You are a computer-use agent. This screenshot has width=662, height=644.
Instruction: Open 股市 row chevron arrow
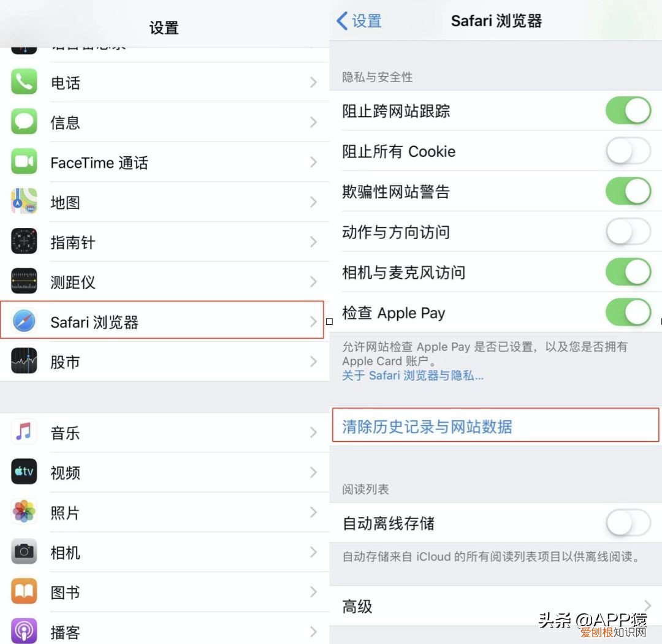(x=313, y=362)
